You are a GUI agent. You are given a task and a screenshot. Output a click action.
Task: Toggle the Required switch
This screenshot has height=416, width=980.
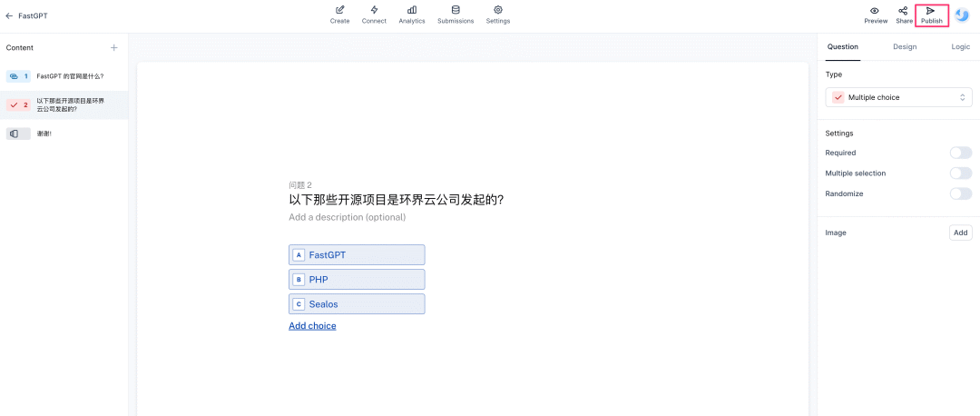pyautogui.click(x=961, y=153)
